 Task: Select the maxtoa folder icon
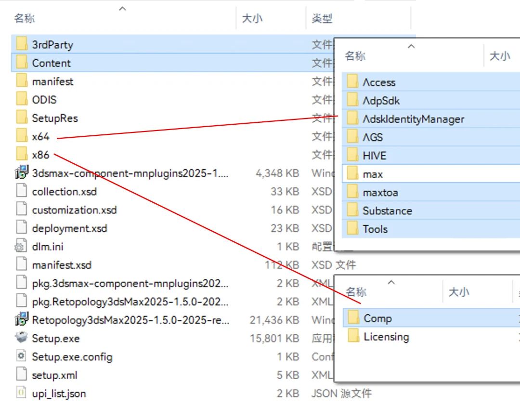[x=352, y=192]
